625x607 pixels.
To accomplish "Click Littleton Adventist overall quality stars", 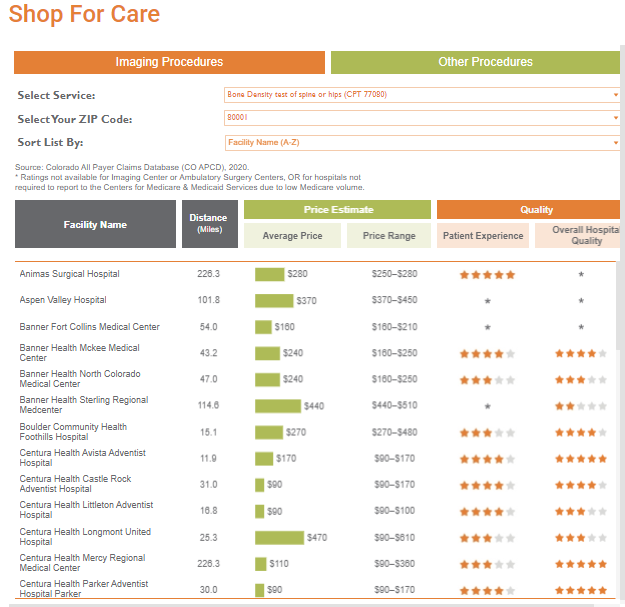I will [581, 511].
